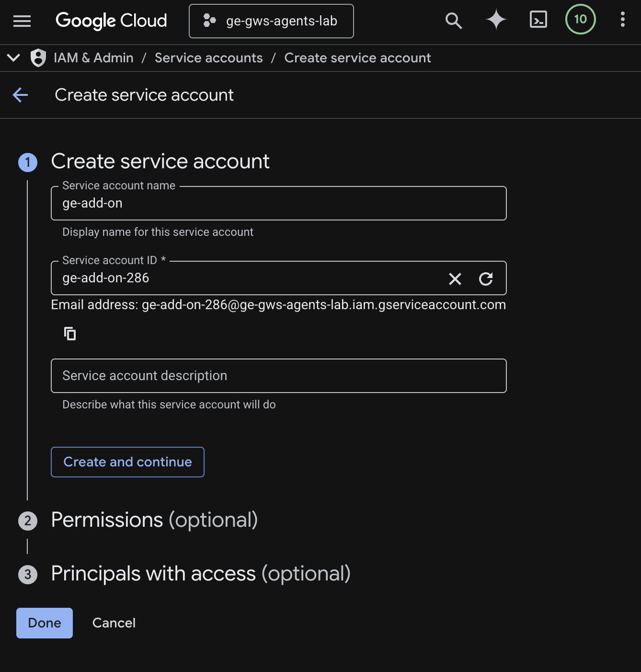Go to Service accounts breadcrumb

[x=208, y=58]
